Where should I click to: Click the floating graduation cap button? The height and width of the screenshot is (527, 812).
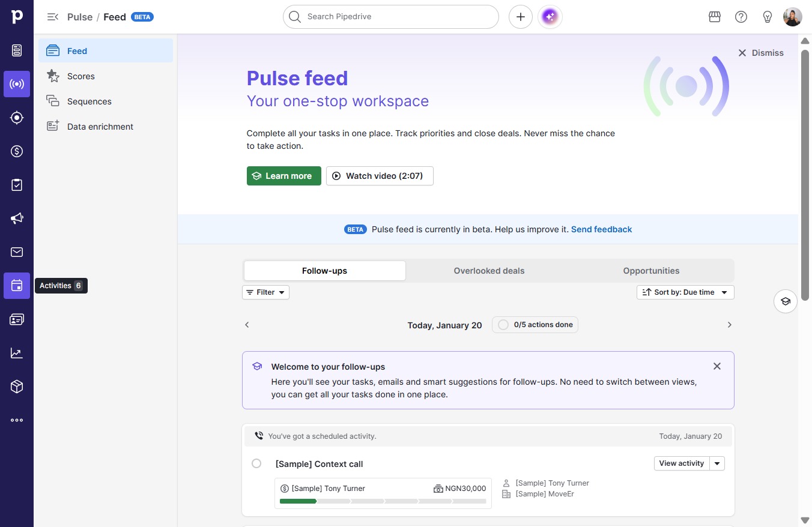coord(786,301)
